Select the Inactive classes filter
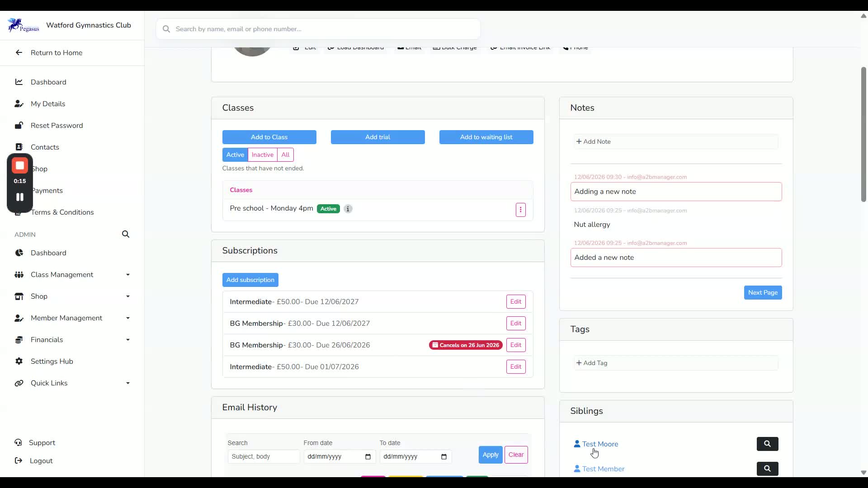 tap(262, 155)
